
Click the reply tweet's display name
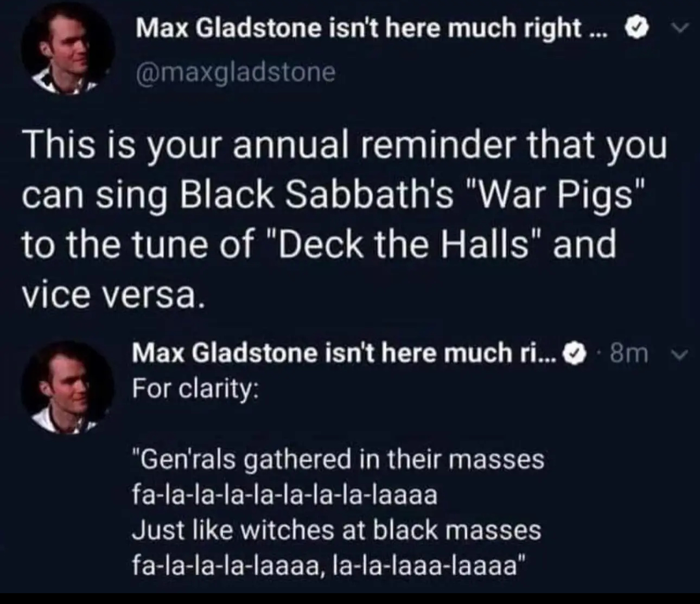click(346, 354)
